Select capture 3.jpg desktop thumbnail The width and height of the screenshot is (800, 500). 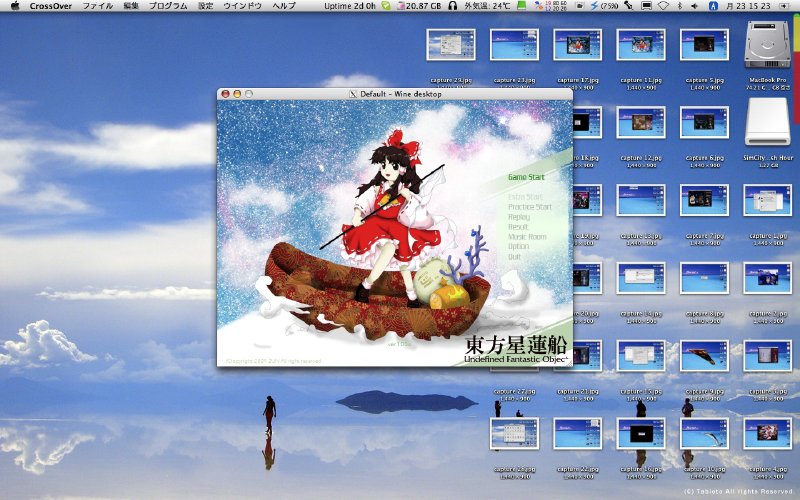tap(767, 356)
